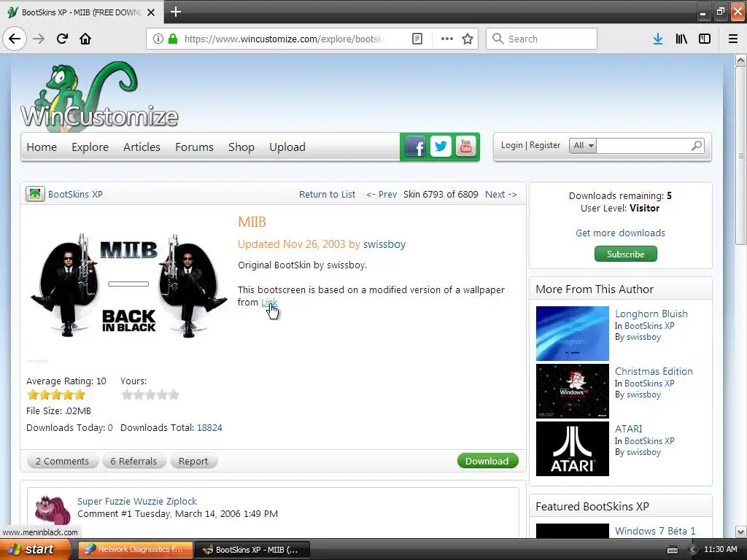
Task: Toggle reader view icon in address bar
Action: pos(417,39)
